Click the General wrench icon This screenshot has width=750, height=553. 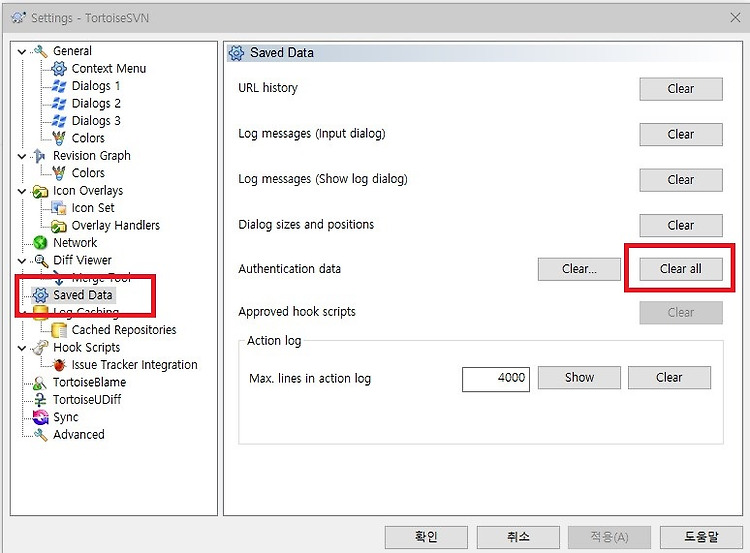(x=41, y=51)
